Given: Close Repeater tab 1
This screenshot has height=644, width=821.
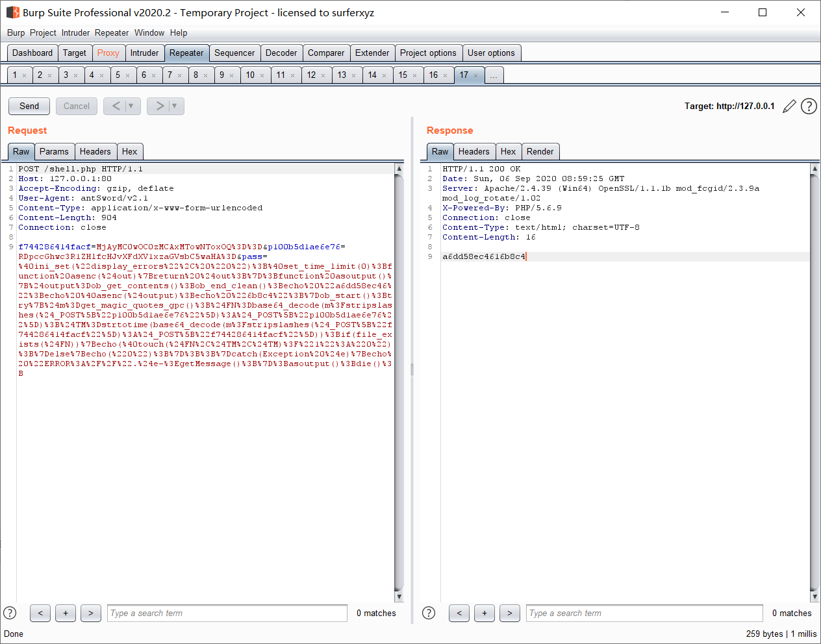Looking at the screenshot, I should click(24, 76).
